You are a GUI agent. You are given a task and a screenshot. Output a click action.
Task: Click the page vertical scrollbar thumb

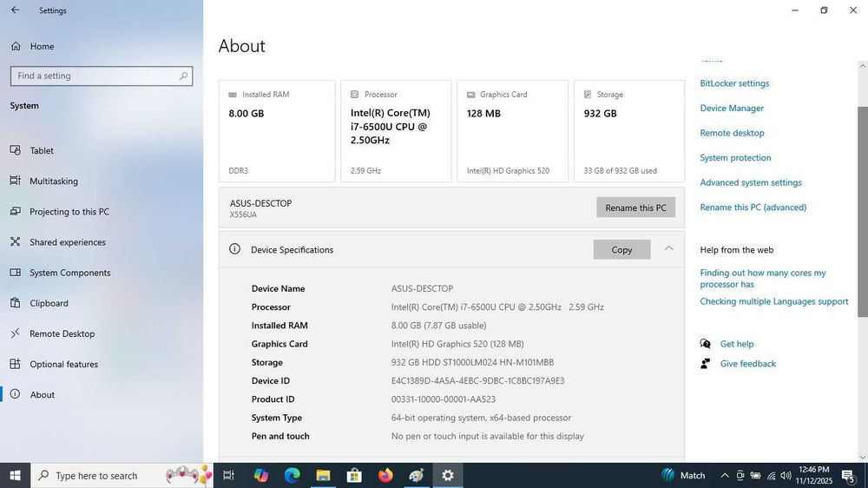(863, 211)
